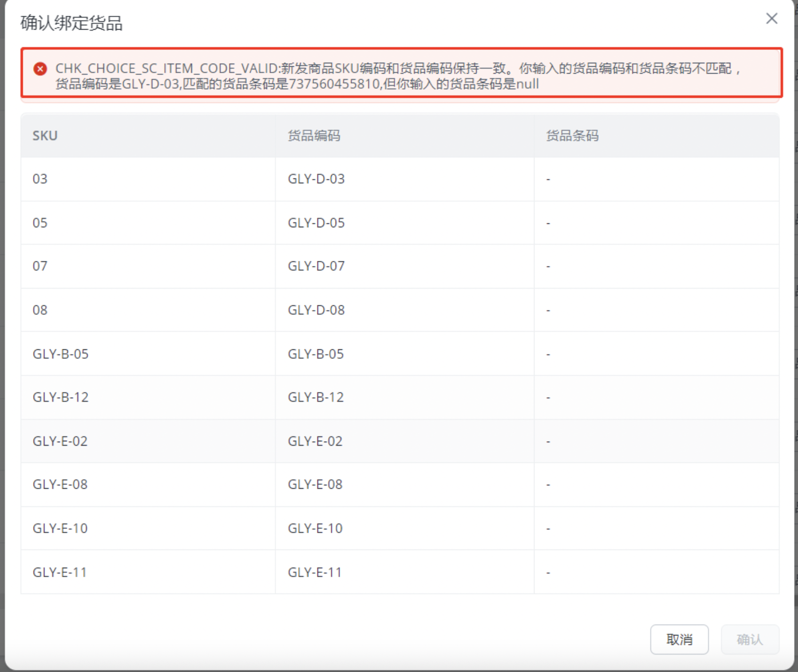Click the GLY-D-08 货品编码 cell
This screenshot has width=798, height=672.
(x=316, y=310)
